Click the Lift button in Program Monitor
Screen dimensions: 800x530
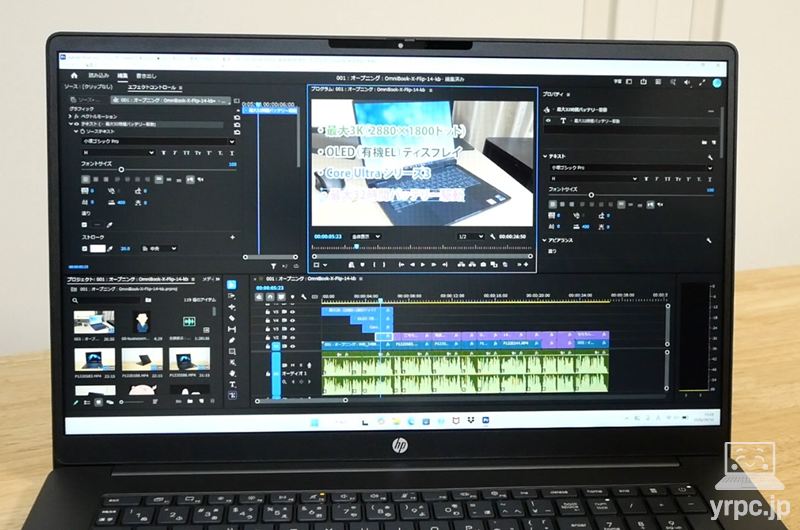pos(462,265)
